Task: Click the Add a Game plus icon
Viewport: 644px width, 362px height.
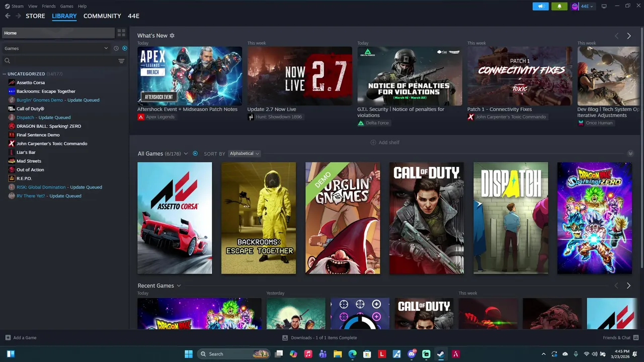Action: (x=8, y=338)
